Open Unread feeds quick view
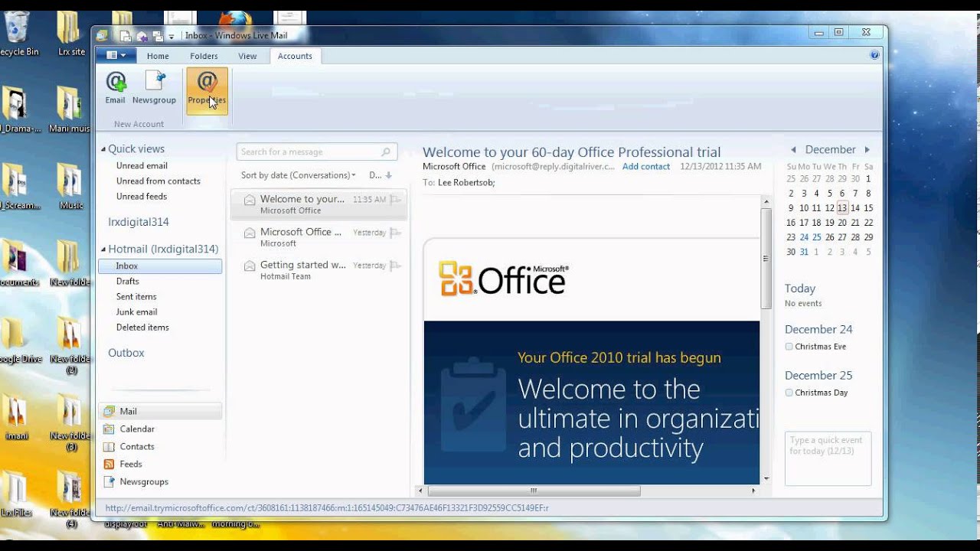Viewport: 980px width, 551px height. click(142, 196)
